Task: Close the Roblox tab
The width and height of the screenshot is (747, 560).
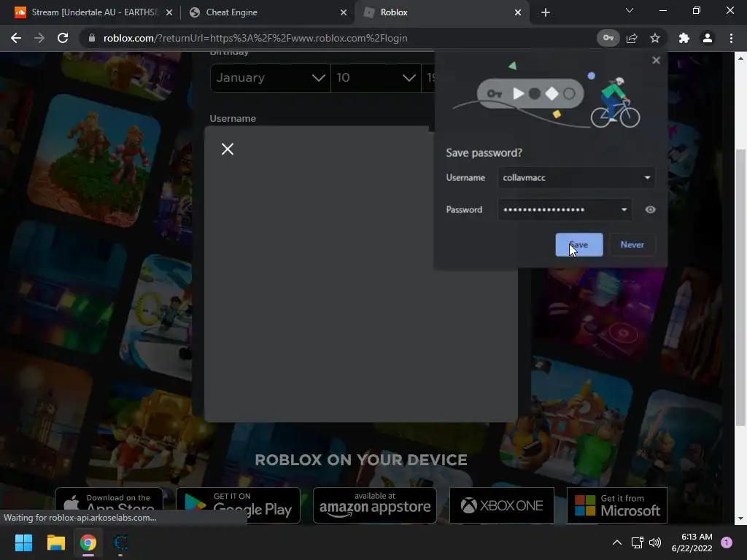Action: [518, 12]
